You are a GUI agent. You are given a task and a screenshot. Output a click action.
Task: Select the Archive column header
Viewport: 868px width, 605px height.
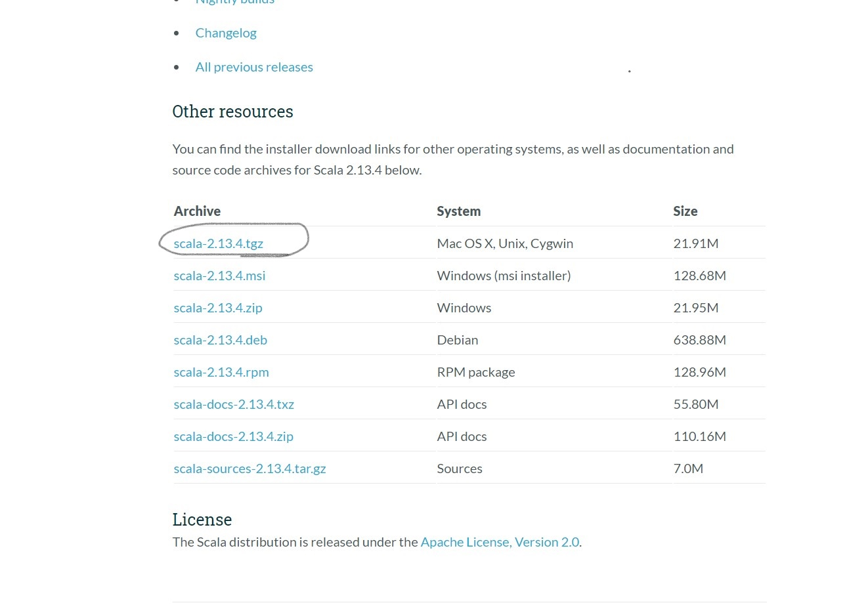[197, 211]
